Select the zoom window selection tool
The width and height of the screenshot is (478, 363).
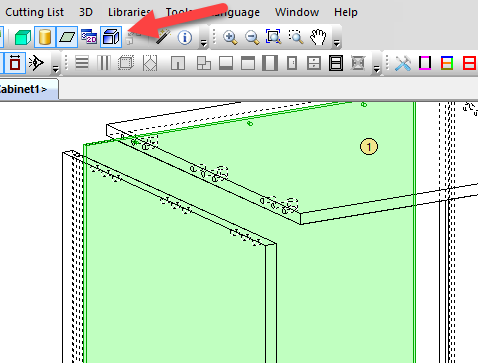click(296, 37)
